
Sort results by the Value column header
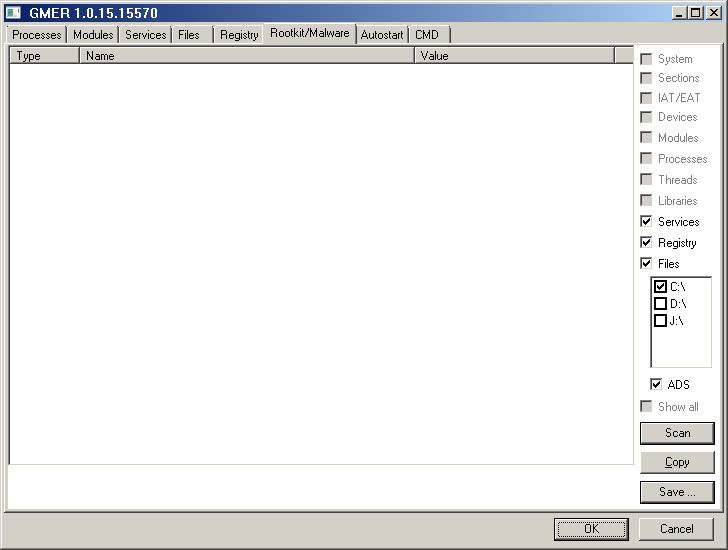[514, 56]
